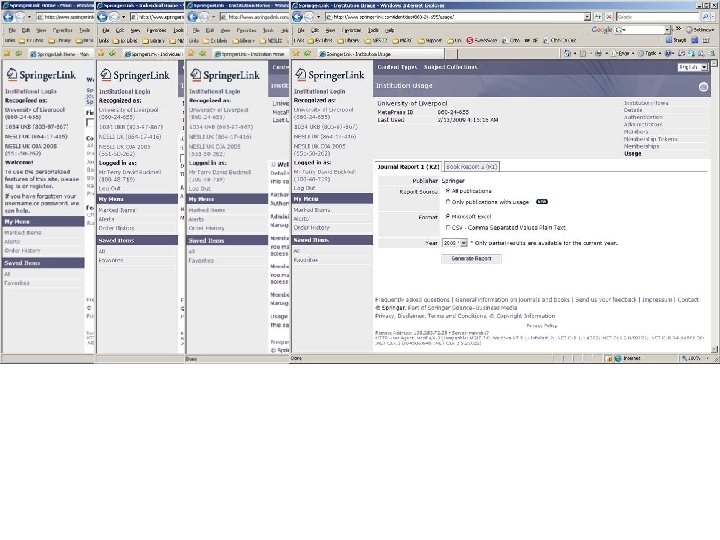Click Frequently asked questions footer link

pos(412,299)
